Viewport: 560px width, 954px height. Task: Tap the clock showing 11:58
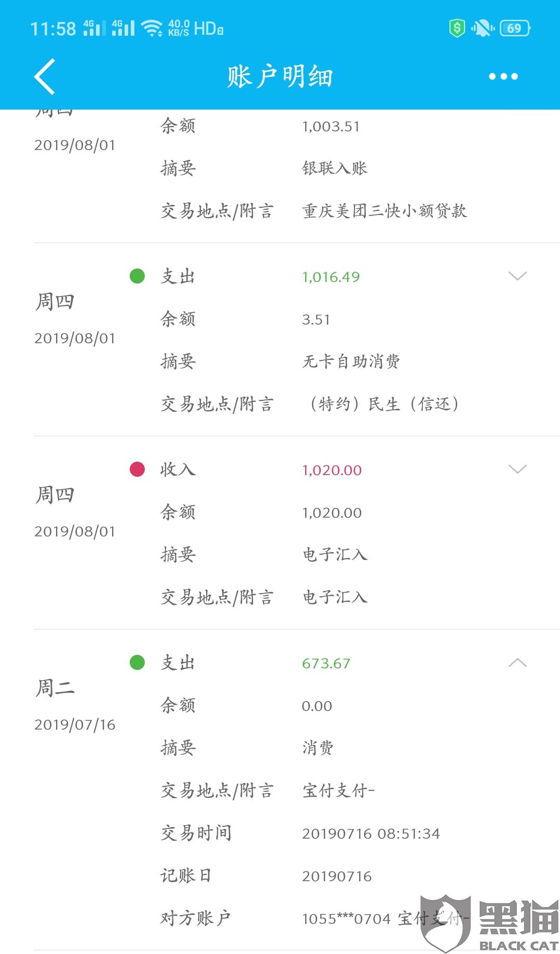(53, 29)
